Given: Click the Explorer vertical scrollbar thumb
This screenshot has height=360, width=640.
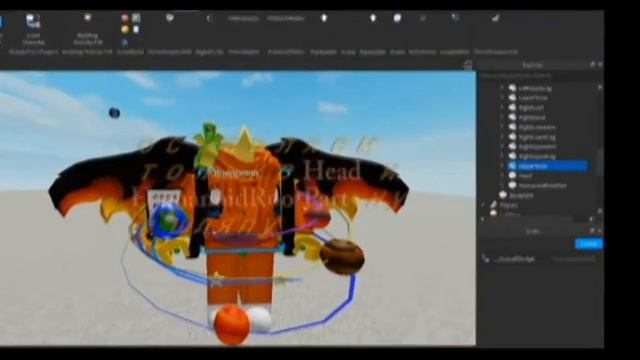Looking at the screenshot, I should (x=600, y=161).
